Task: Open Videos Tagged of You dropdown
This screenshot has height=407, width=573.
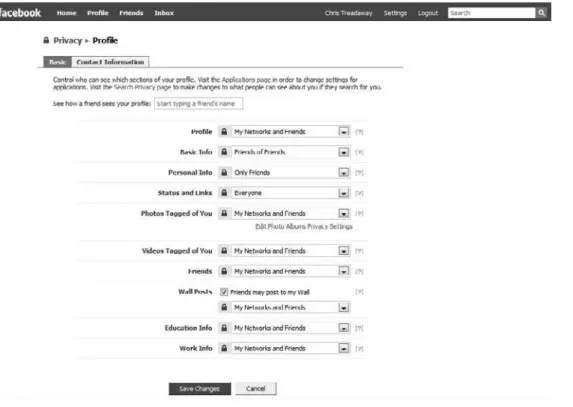Action: (x=291, y=251)
